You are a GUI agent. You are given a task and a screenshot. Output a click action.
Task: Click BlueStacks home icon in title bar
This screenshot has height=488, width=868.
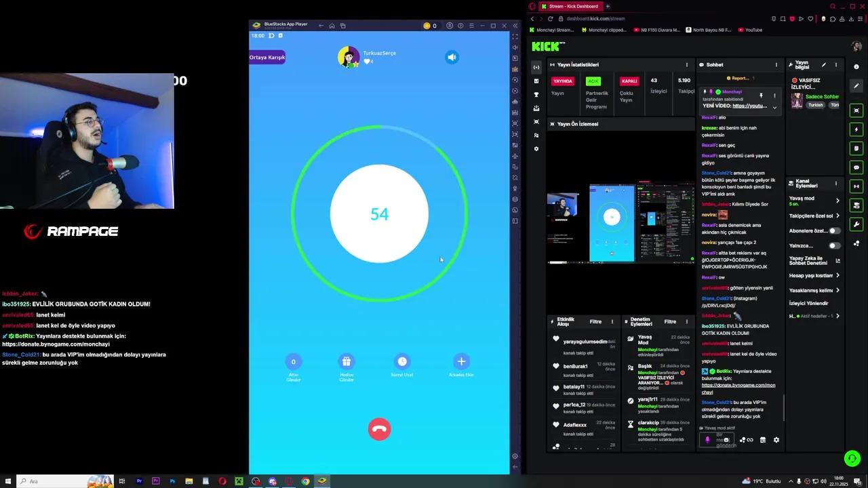(x=332, y=26)
